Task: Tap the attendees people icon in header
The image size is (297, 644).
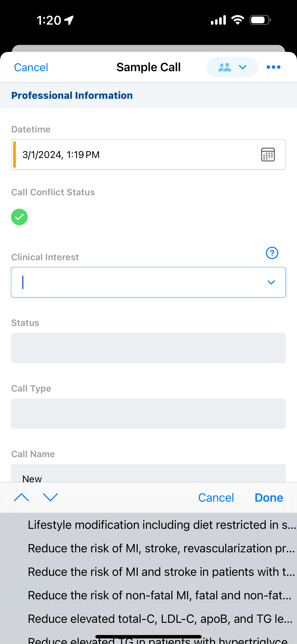Action: (x=224, y=67)
